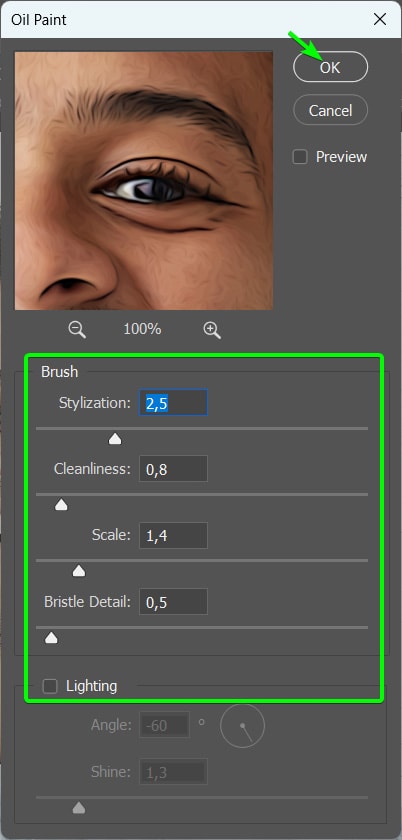Enable the Preview checkbox
The height and width of the screenshot is (840, 402).
300,157
